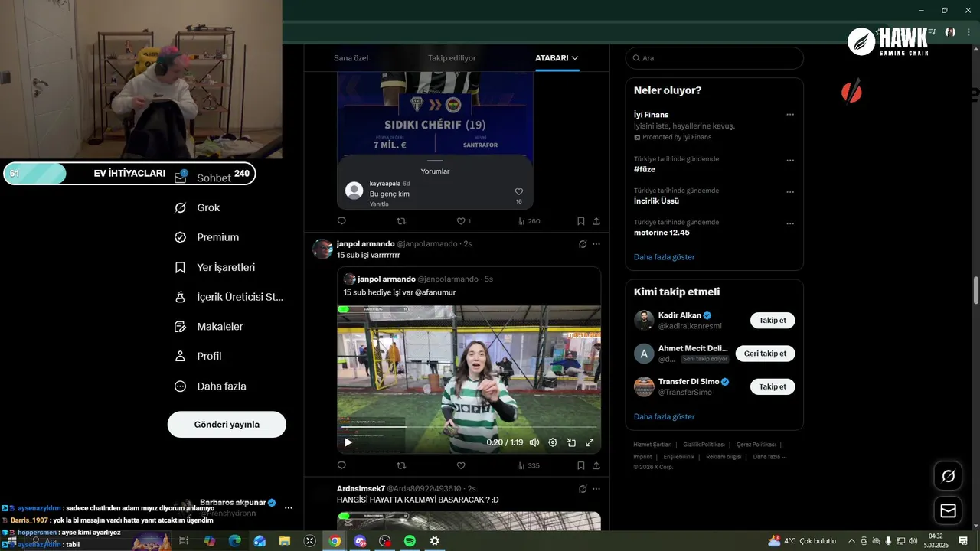Reply to janpol armando's post
The width and height of the screenshot is (980, 551).
(341, 465)
